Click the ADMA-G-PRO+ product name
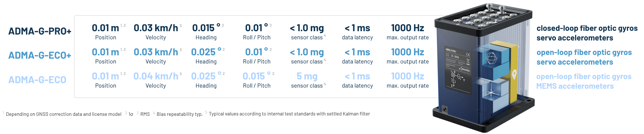The image size is (644, 134). (40, 31)
